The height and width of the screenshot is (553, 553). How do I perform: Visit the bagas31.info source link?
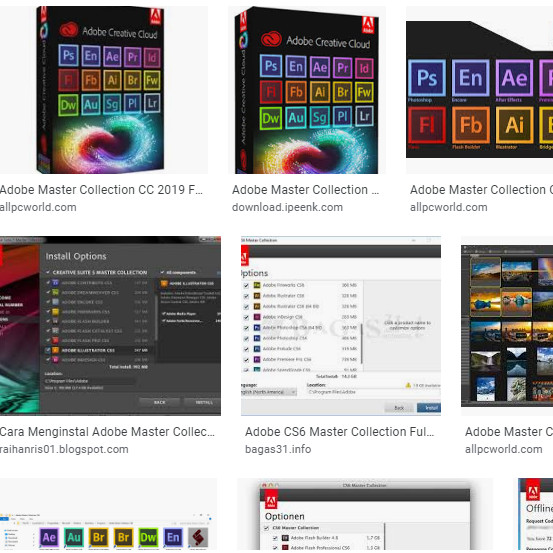tap(278, 449)
